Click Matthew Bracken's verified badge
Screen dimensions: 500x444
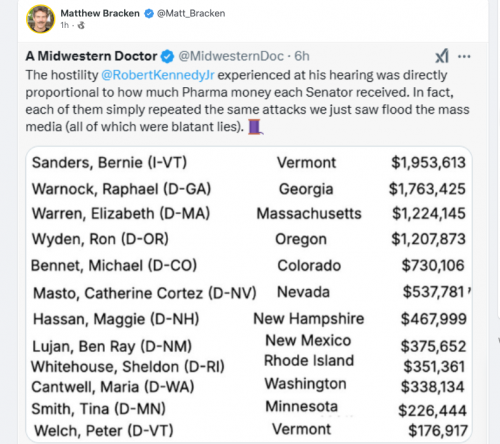click(149, 13)
